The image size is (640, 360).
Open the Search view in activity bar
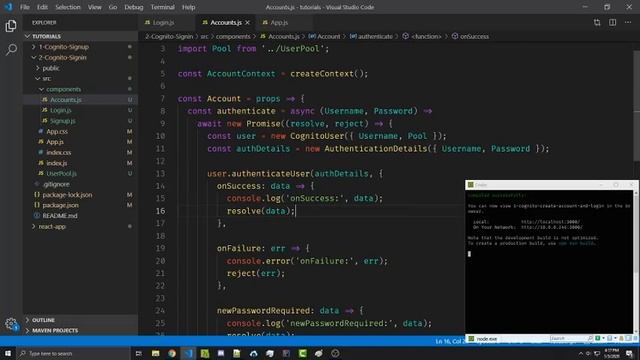click(11, 50)
